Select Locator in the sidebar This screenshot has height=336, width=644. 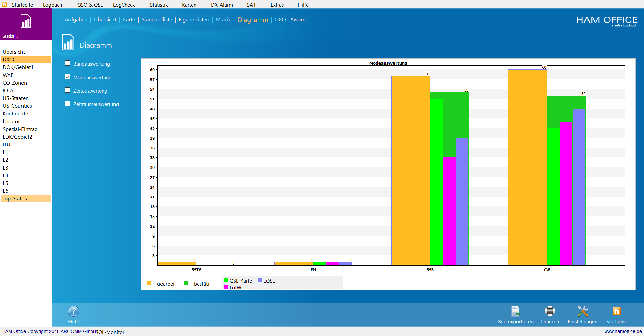pyautogui.click(x=26, y=121)
